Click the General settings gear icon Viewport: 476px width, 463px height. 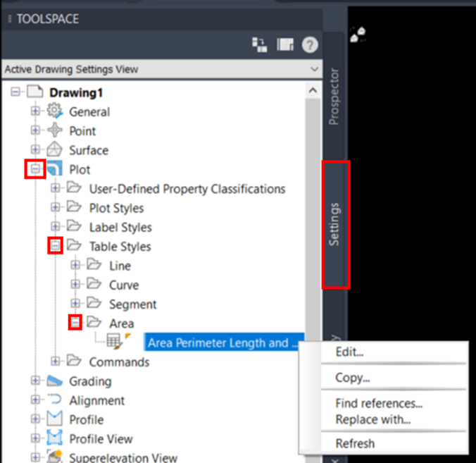pyautogui.click(x=55, y=111)
